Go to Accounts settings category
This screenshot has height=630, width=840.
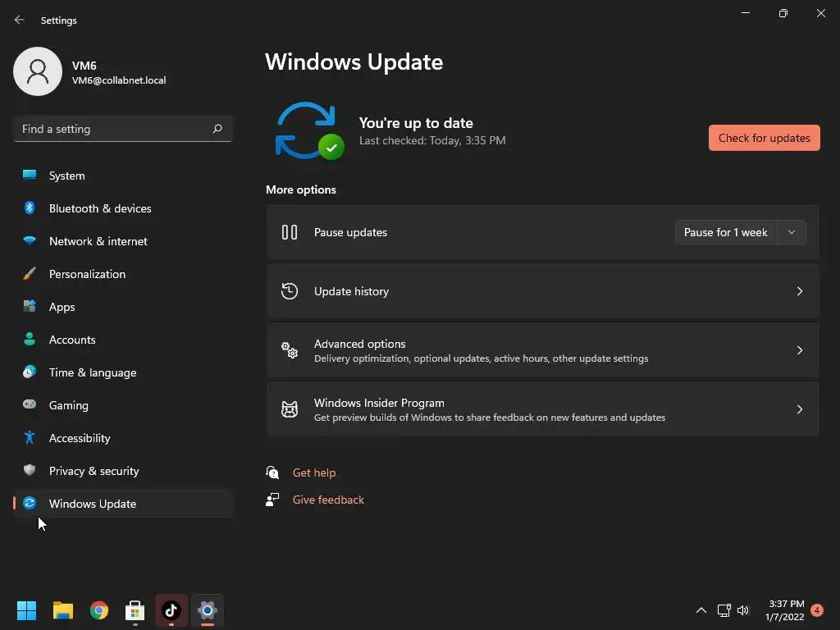tap(123, 339)
